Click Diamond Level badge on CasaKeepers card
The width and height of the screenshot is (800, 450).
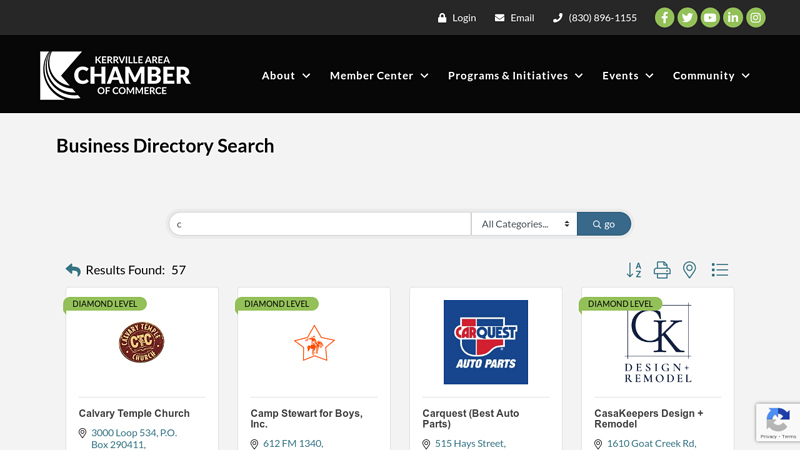(x=620, y=304)
